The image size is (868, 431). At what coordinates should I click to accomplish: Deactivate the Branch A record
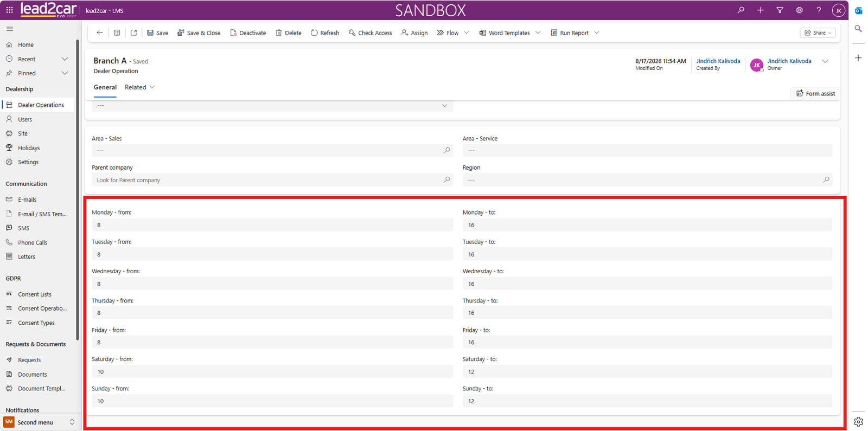pos(248,33)
